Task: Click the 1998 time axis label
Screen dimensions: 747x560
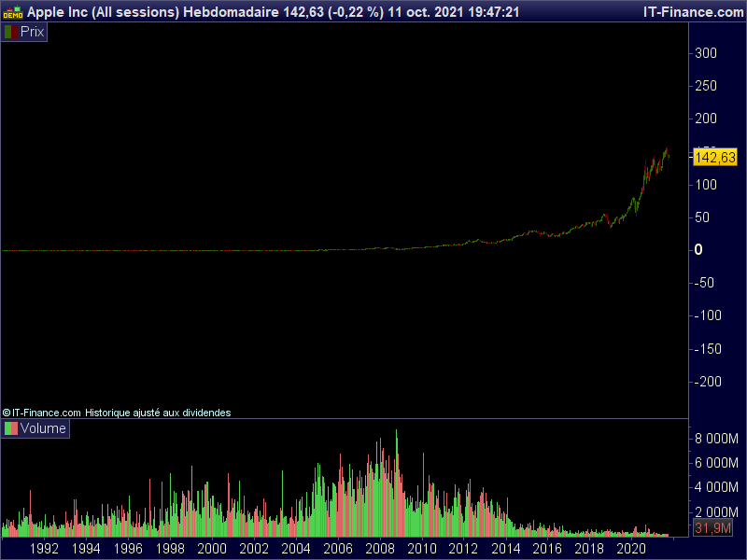Action: coord(170,549)
